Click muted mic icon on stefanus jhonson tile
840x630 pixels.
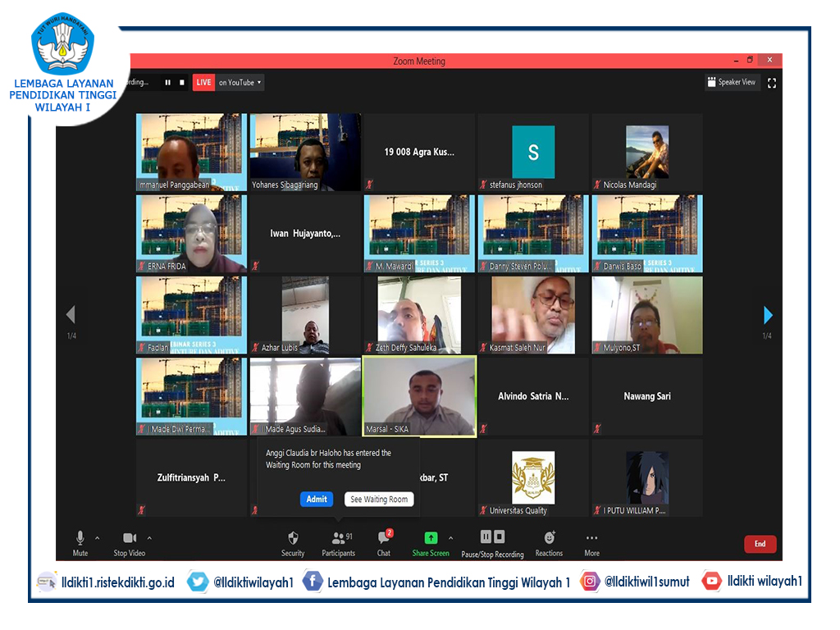483,185
